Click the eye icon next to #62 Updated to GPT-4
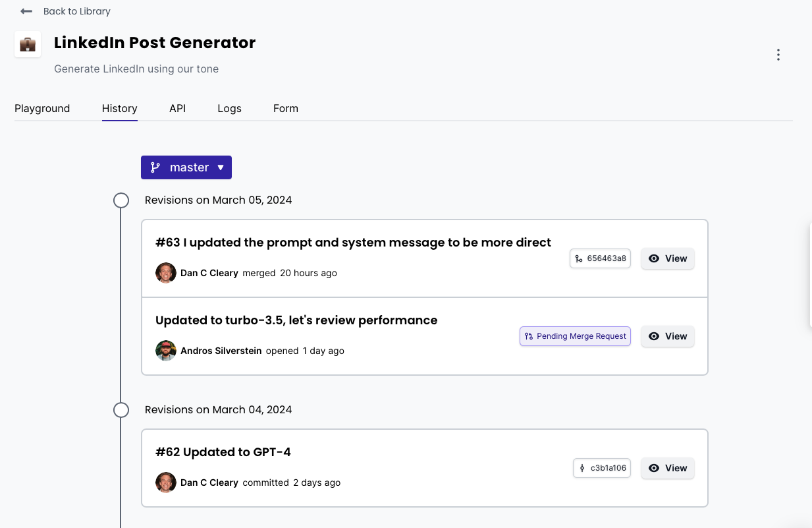 click(x=654, y=468)
